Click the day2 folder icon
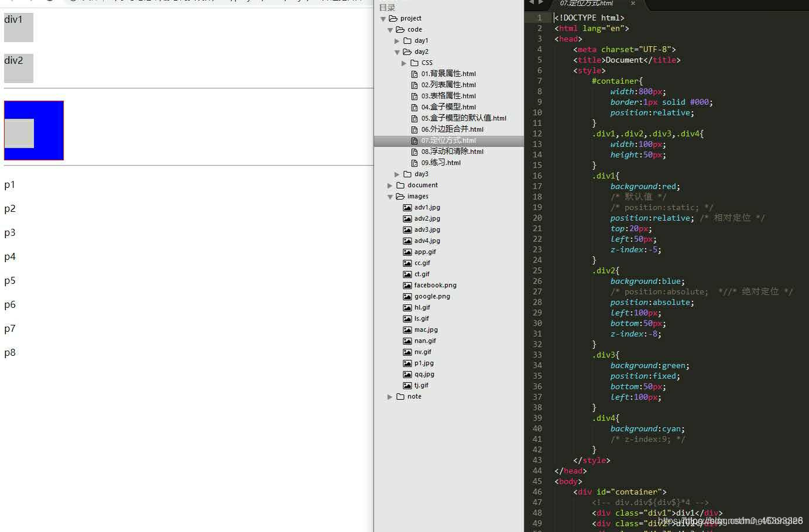Viewport: 809px width, 532px height. 407,52
